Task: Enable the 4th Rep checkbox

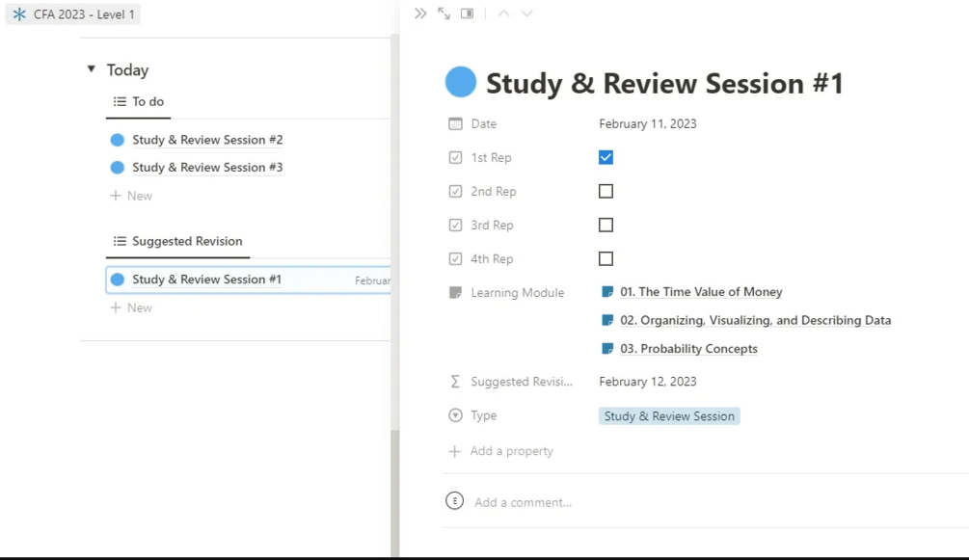Action: 606,258
